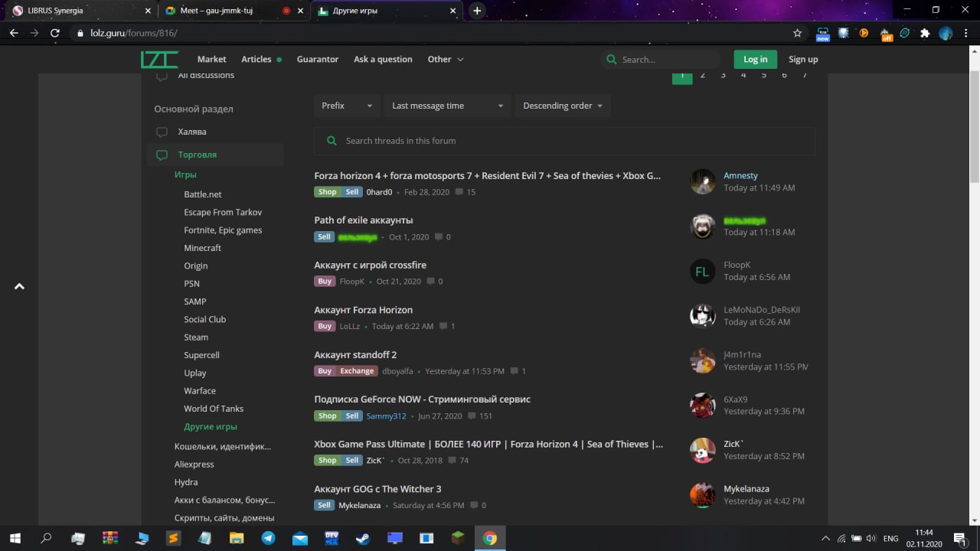Open the Last message time dropdown

[x=447, y=106]
